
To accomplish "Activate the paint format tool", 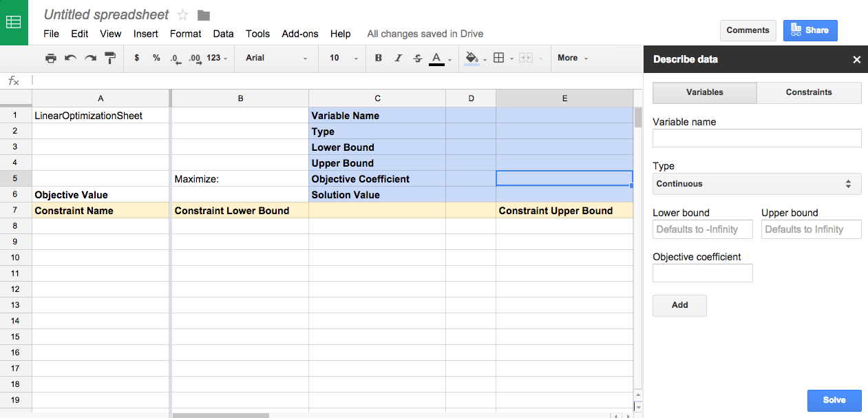I will [x=110, y=59].
